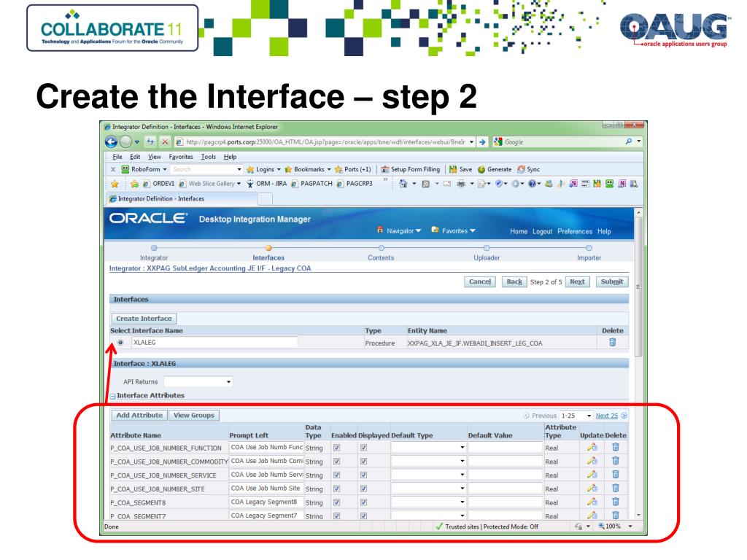Click the Create Interface button

pos(144,318)
